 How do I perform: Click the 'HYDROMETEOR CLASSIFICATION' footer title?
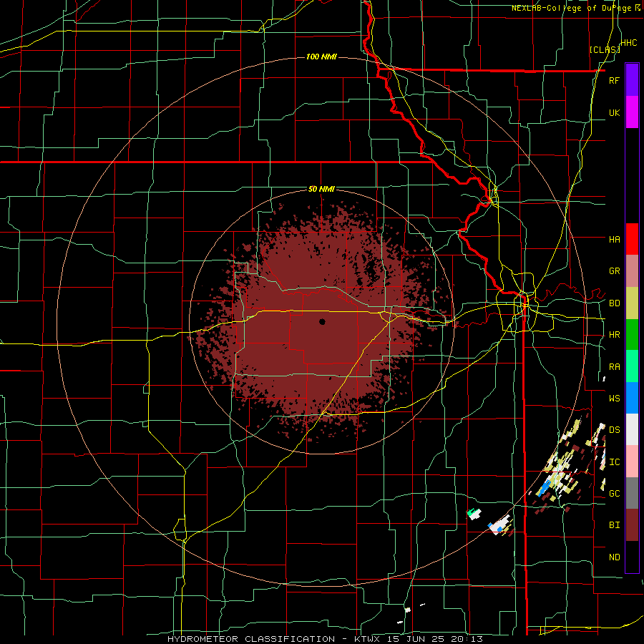(251, 639)
